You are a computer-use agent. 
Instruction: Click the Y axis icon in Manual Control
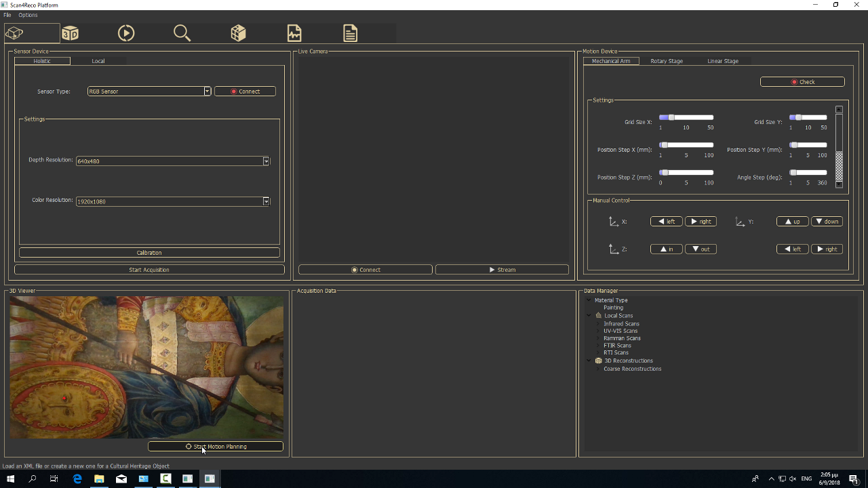pyautogui.click(x=740, y=222)
